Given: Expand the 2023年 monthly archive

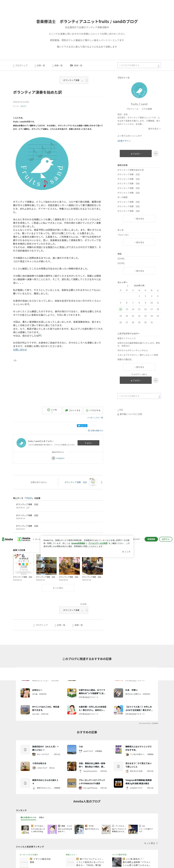Looking at the screenshot, I should pos(121,263).
